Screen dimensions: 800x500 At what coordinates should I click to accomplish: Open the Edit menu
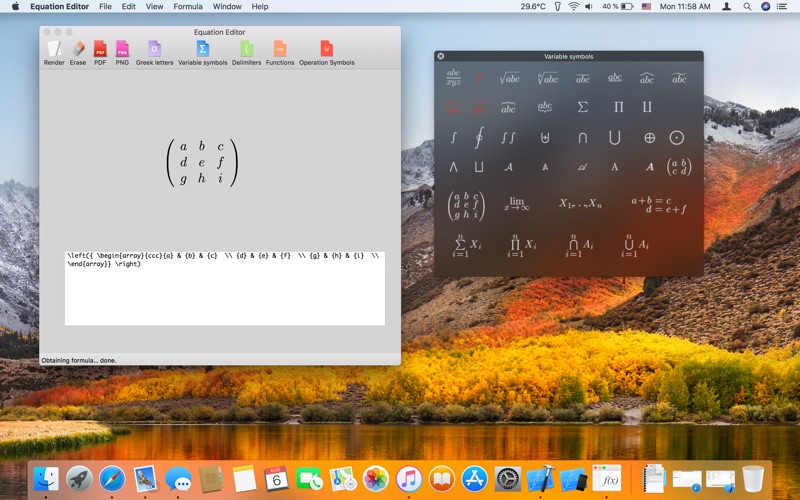pyautogui.click(x=129, y=6)
